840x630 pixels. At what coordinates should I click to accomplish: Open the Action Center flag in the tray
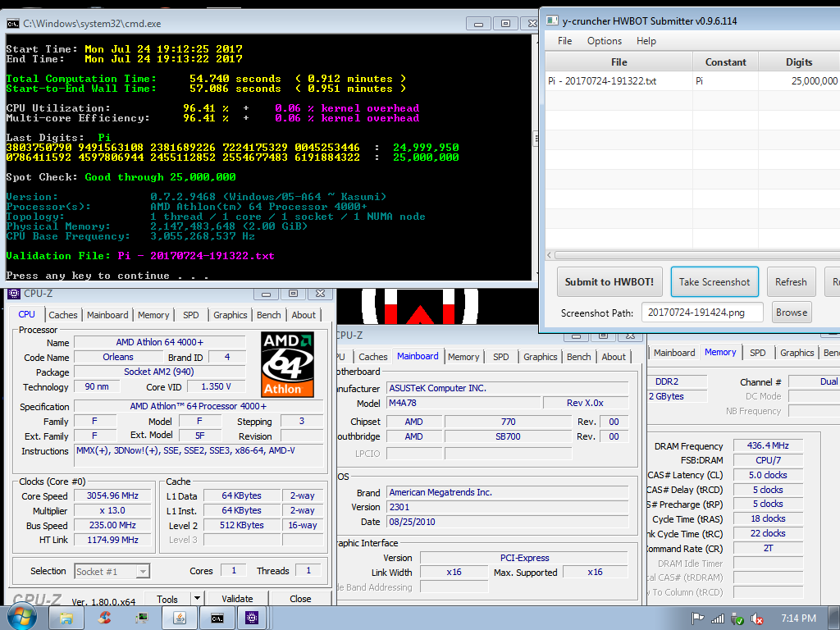(x=697, y=619)
